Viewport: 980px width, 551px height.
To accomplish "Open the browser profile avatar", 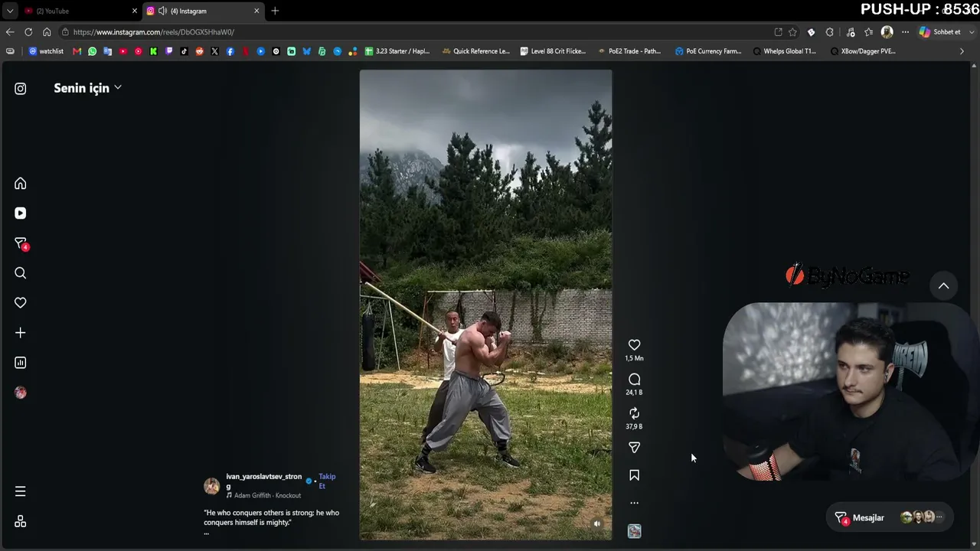I will 887,32.
